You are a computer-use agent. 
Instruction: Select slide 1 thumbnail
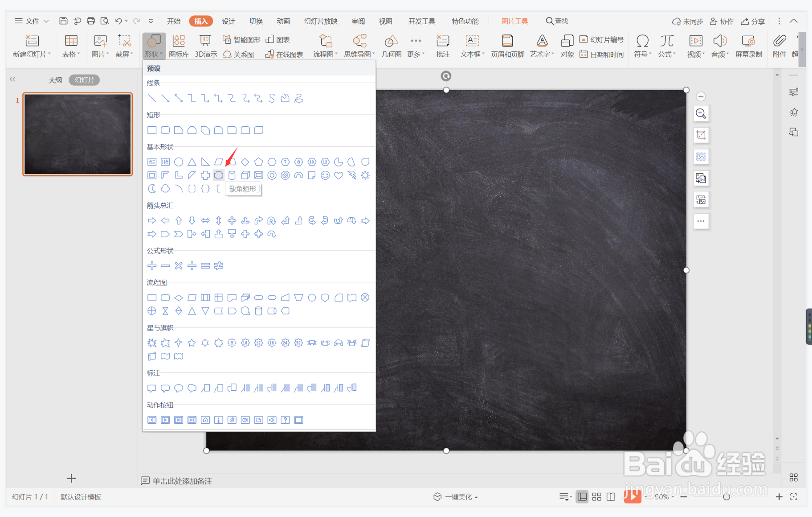pyautogui.click(x=77, y=134)
